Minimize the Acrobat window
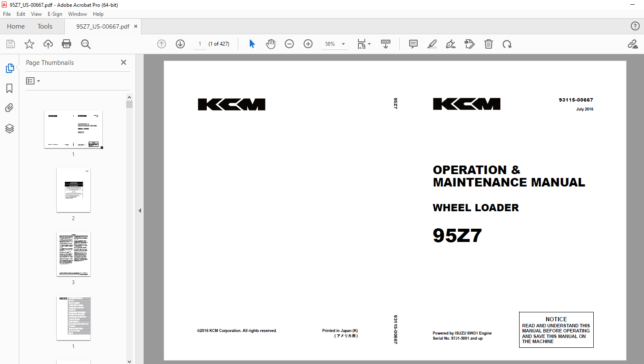This screenshot has width=644, height=364. tap(632, 5)
